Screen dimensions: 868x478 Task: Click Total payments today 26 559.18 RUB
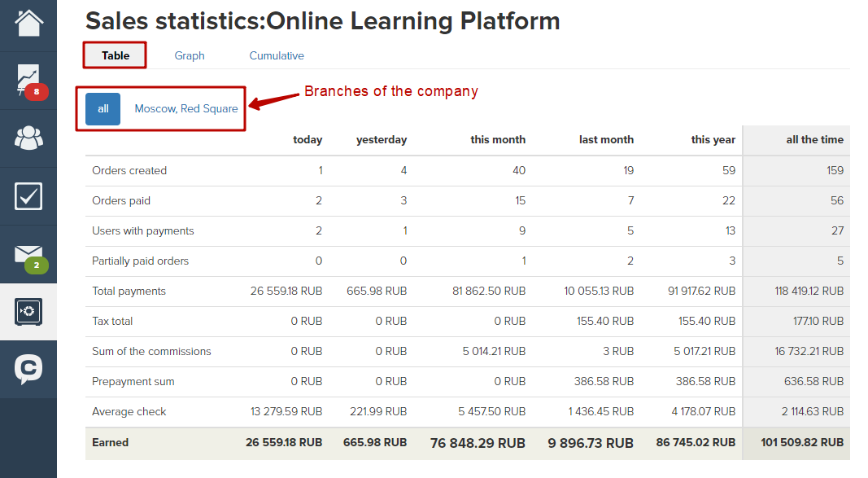[286, 291]
